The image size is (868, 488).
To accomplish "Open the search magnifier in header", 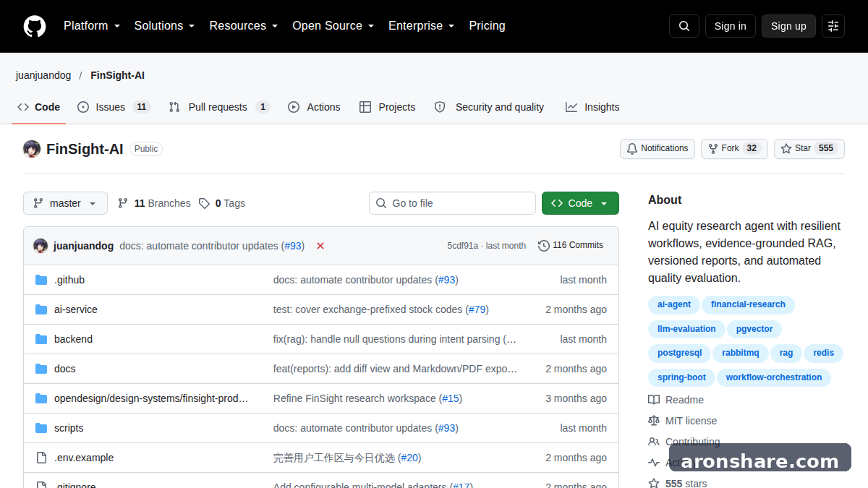I will pyautogui.click(x=684, y=26).
